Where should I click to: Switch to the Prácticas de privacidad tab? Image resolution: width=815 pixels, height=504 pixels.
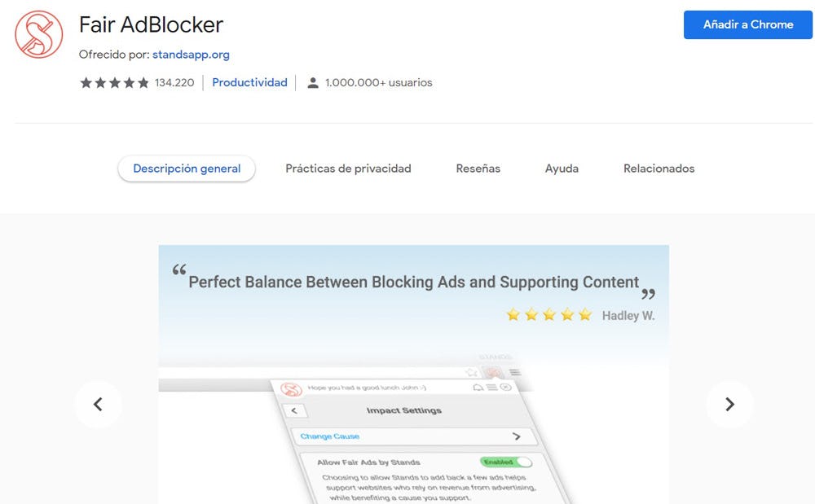(348, 169)
